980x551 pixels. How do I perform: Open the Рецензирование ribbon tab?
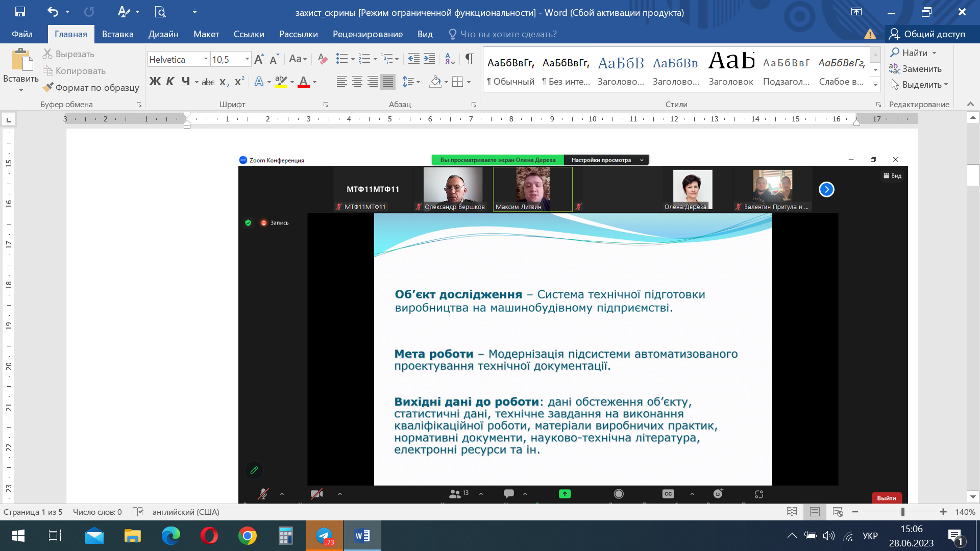(367, 34)
